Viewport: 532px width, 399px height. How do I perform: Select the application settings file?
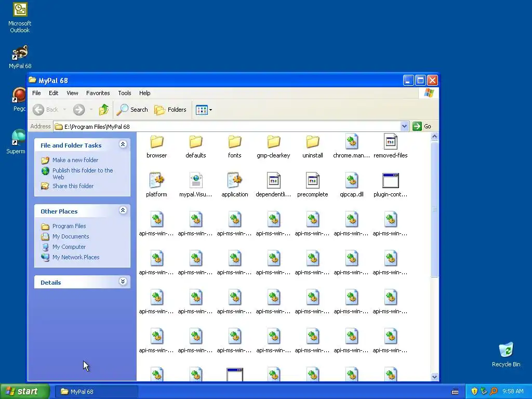[x=235, y=185]
